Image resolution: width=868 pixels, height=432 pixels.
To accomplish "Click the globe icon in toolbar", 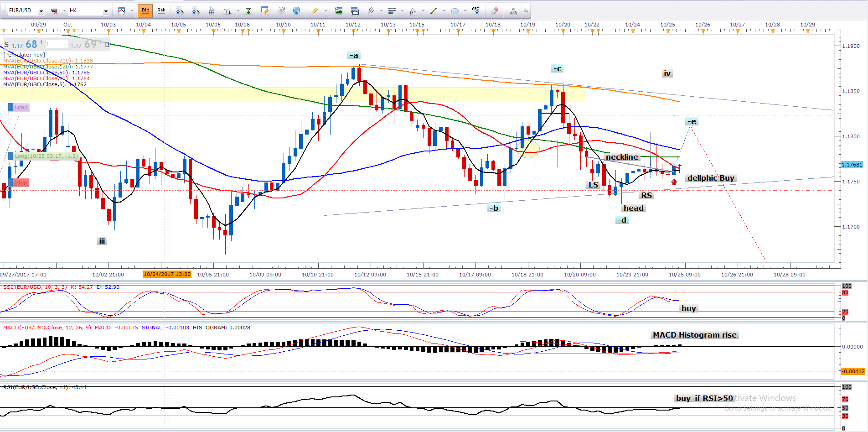I will 296,10.
